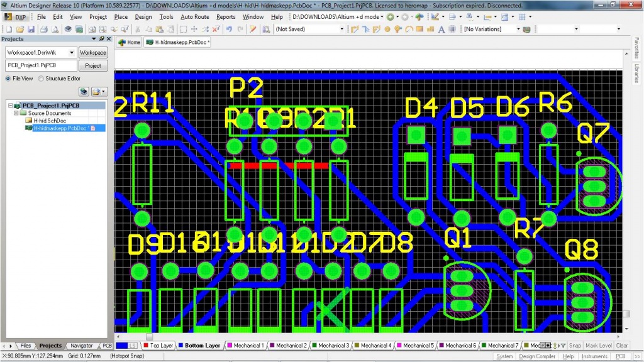Click the Undo arrow icon
The image size is (644, 362).
pos(229,29)
